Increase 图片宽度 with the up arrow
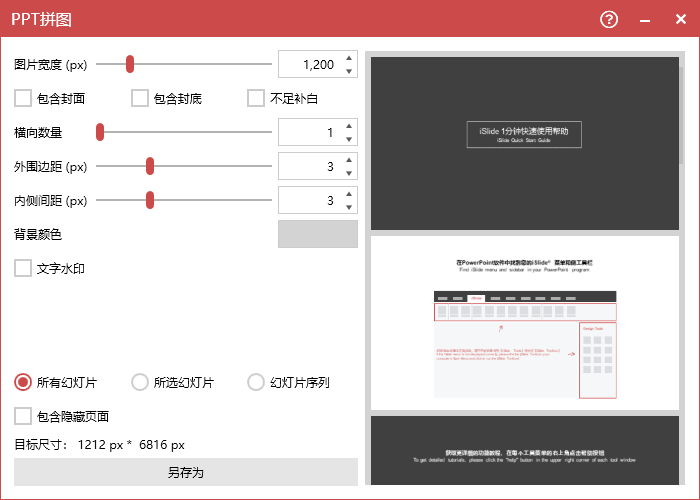Viewport: 700px width, 500px height. point(349,58)
